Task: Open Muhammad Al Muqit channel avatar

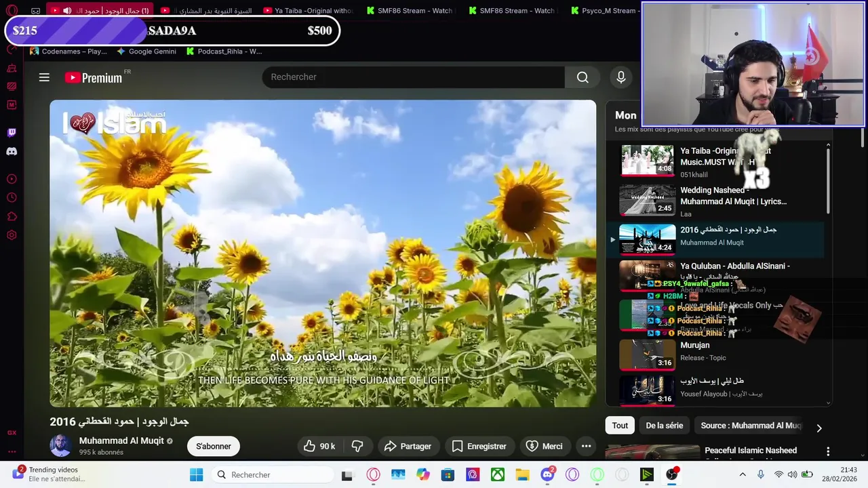Action: point(60,445)
